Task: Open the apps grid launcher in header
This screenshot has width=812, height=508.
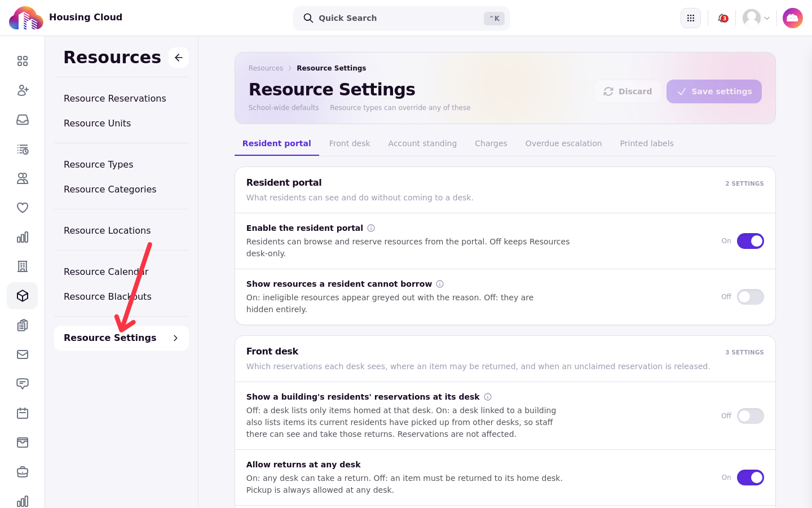Action: click(691, 18)
